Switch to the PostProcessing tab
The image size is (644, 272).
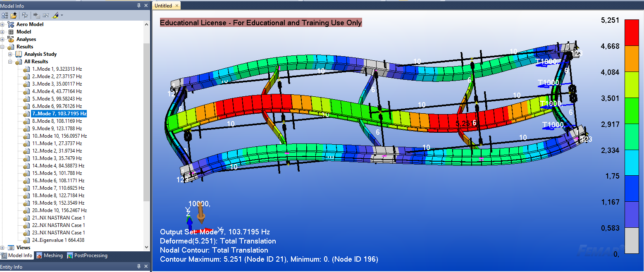[x=87, y=255]
